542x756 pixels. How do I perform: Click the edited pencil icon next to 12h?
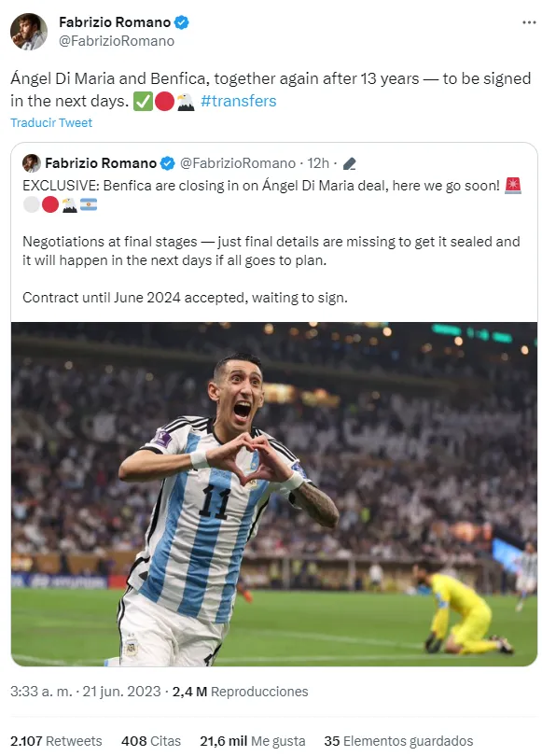click(x=349, y=164)
